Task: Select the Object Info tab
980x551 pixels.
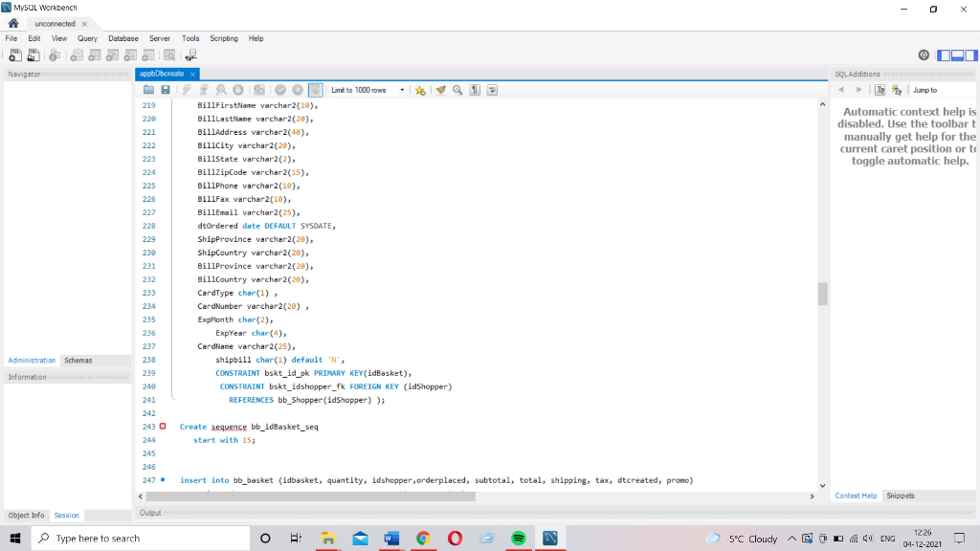Action: (26, 516)
